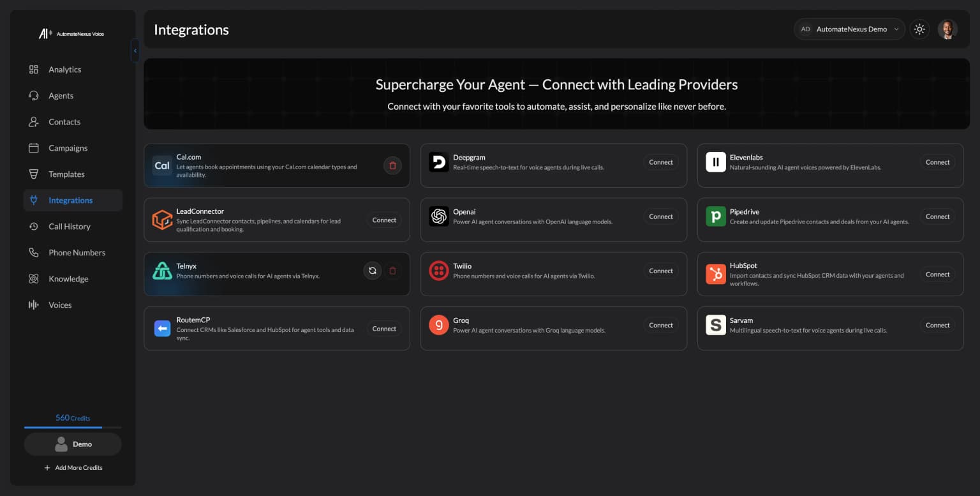Click the Call History clock icon
Screen dimensions: 980x496
click(x=34, y=227)
